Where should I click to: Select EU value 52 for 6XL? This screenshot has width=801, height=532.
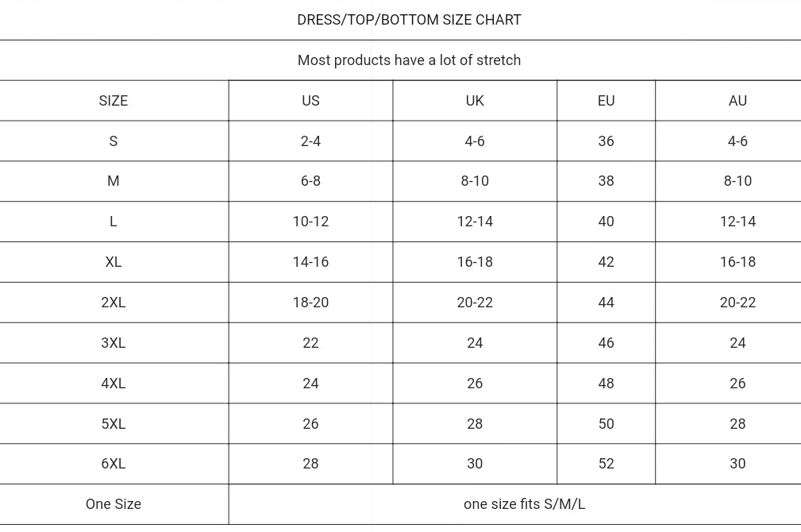[606, 464]
